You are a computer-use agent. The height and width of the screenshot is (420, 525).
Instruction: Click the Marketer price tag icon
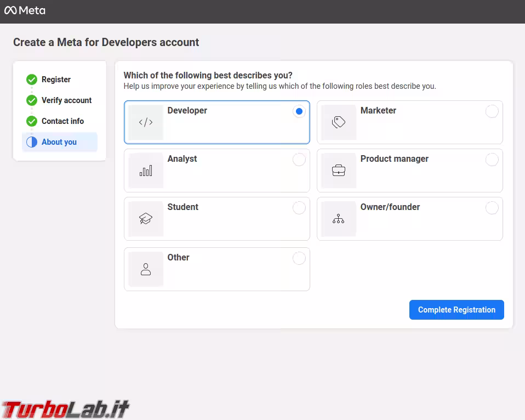coord(339,122)
